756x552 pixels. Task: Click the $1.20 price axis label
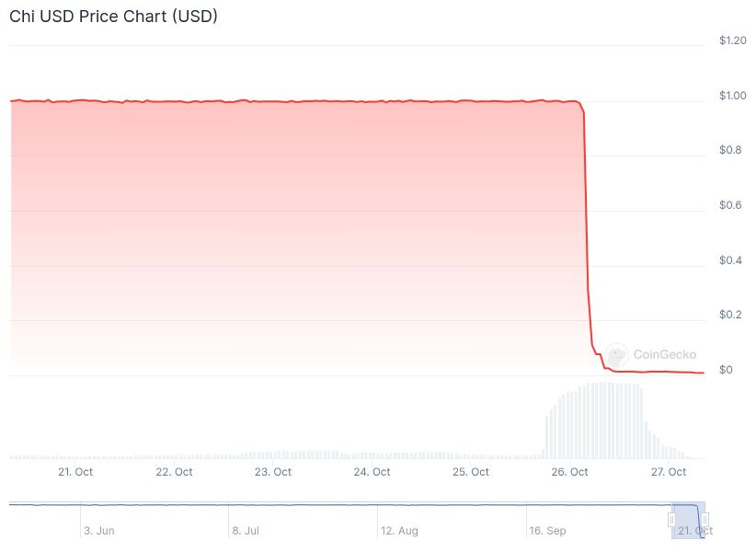(x=734, y=40)
